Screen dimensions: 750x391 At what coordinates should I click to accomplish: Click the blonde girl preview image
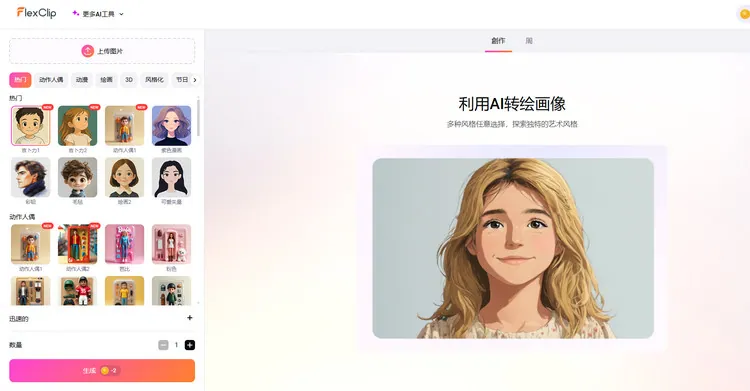click(x=513, y=248)
